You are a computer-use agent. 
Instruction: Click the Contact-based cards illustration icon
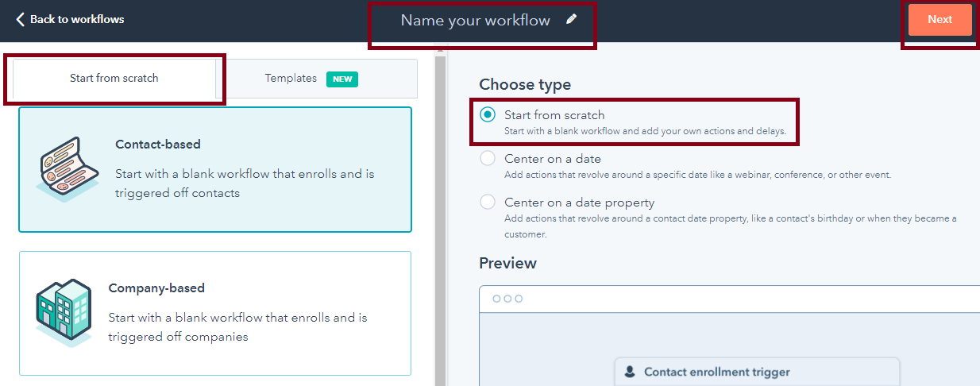tap(67, 169)
